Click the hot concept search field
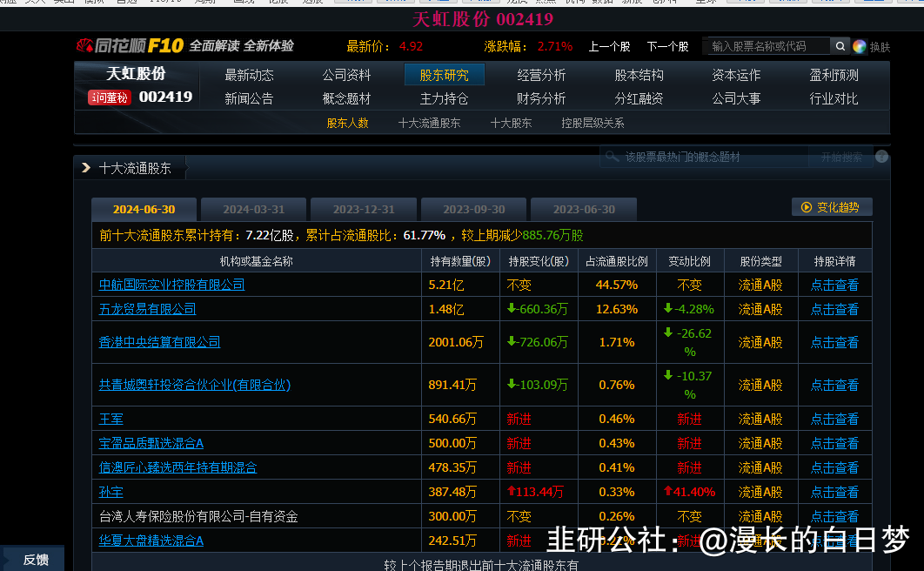Viewport: 924px width, 571px height. [x=707, y=157]
